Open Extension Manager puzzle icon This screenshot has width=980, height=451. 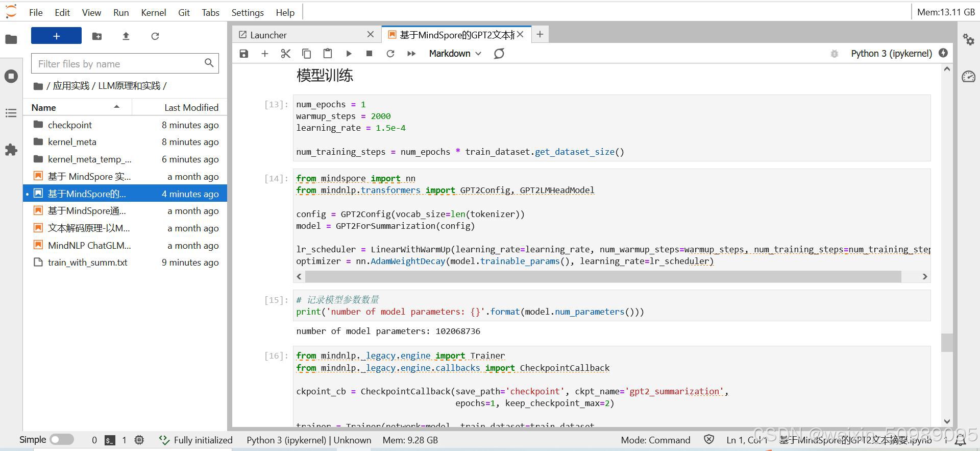pos(11,150)
